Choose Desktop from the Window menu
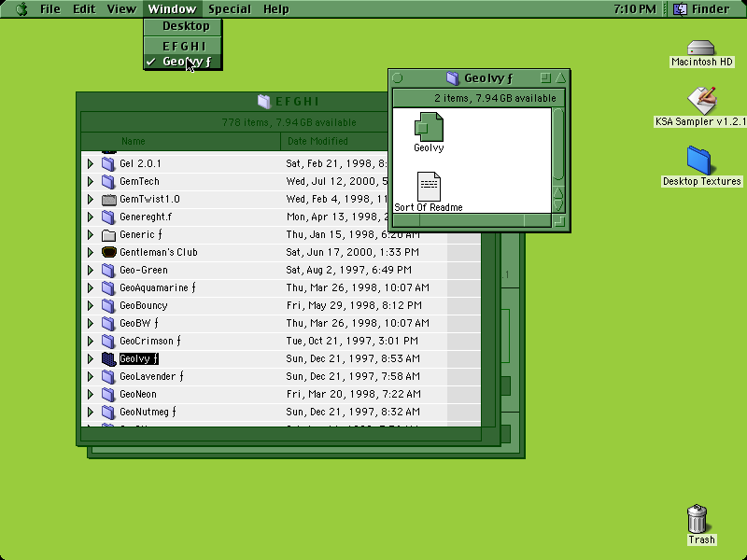 (183, 26)
